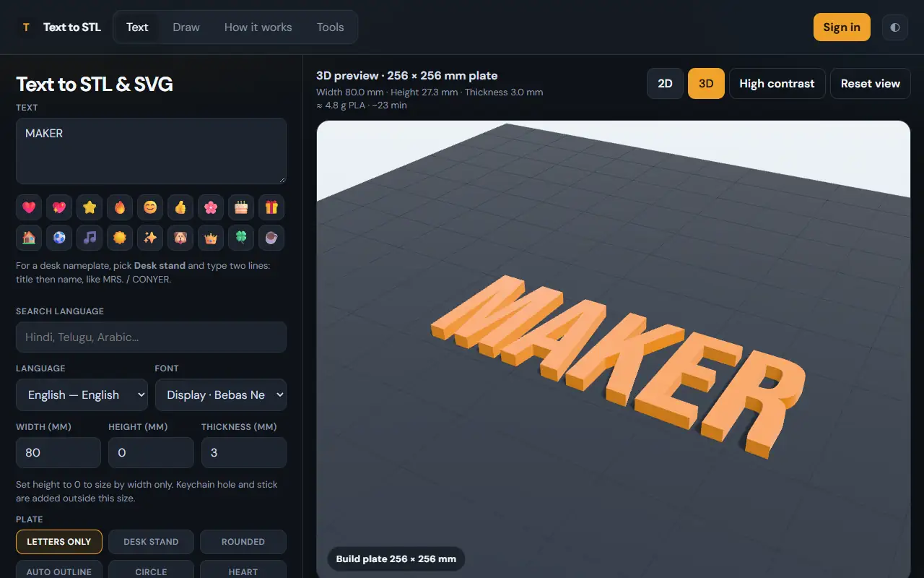
Task: Insert the smiling face emoji
Action: (x=150, y=207)
